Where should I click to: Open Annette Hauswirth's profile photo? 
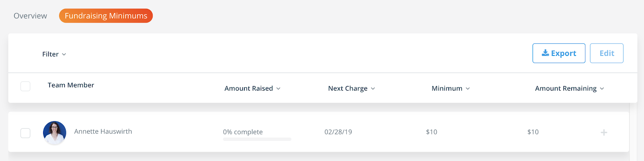coord(54,132)
